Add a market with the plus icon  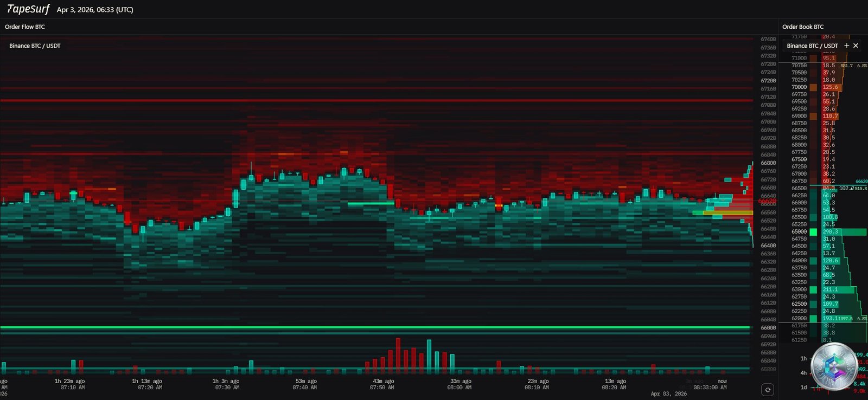coord(847,46)
